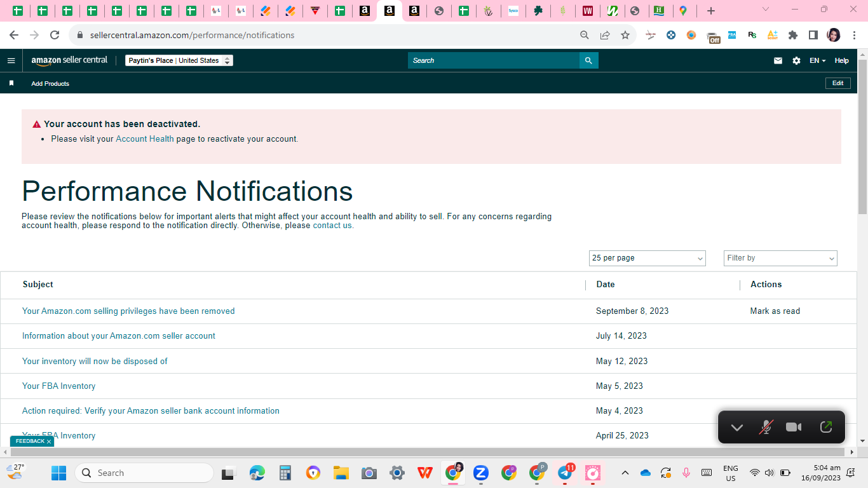Go back using the browser back arrow
The height and width of the screenshot is (488, 868).
click(14, 35)
